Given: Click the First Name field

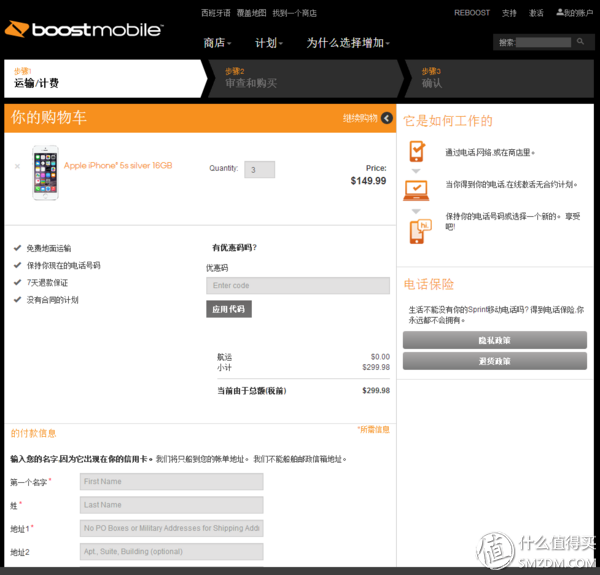Looking at the screenshot, I should tap(171, 482).
